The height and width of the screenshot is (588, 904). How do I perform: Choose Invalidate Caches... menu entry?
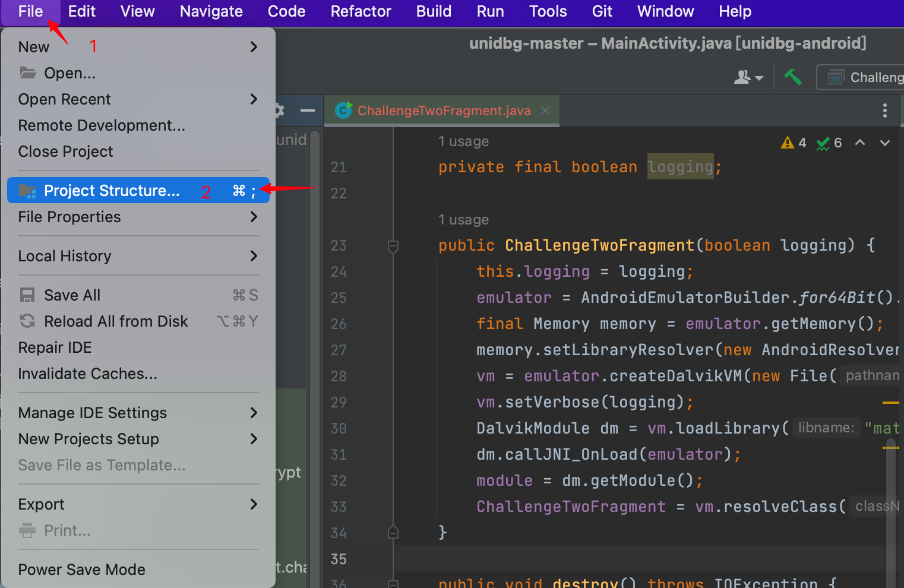[x=87, y=374]
